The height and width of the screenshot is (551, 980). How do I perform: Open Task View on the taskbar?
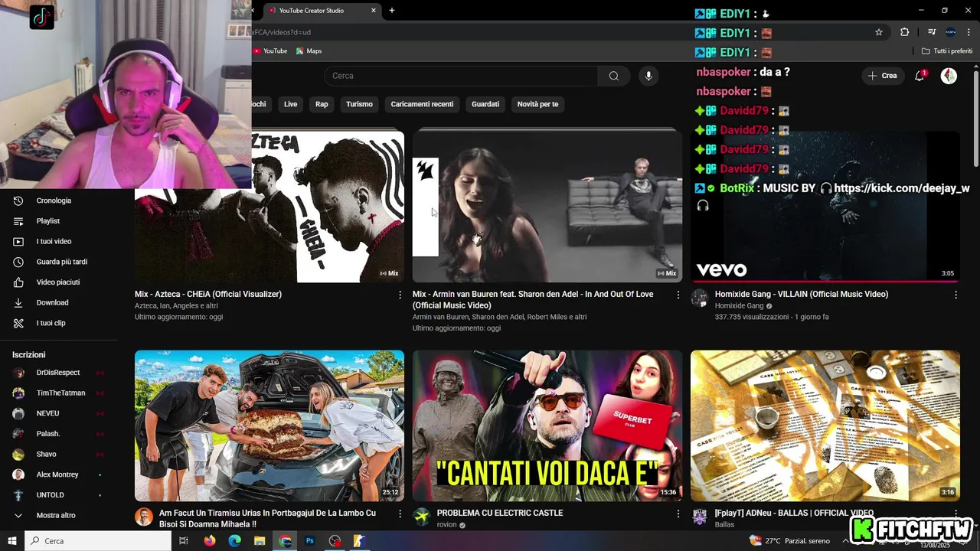[184, 541]
